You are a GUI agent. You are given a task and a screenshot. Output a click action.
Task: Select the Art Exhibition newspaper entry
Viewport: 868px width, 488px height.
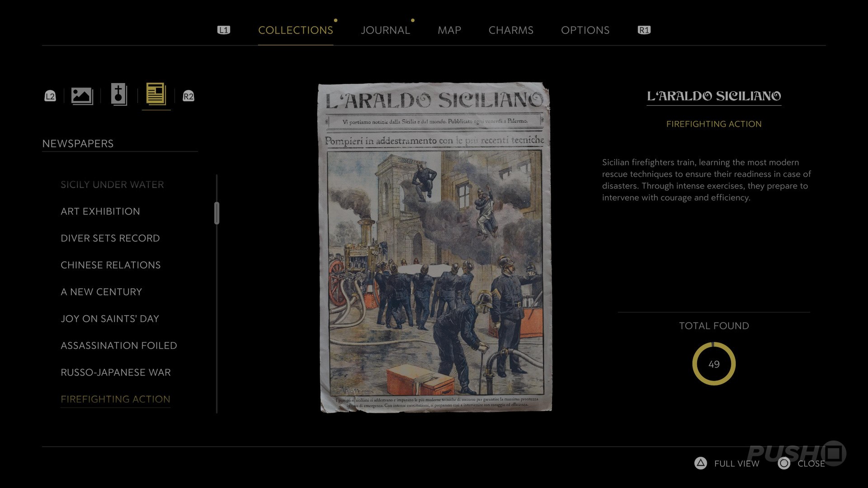[100, 211]
